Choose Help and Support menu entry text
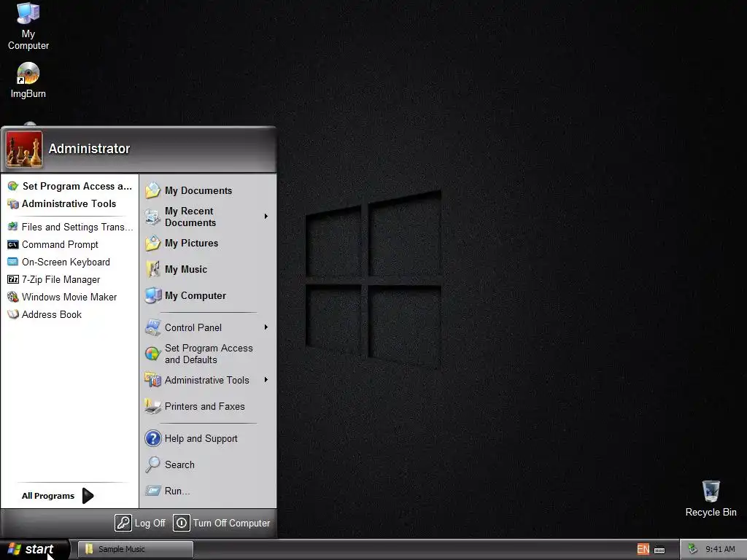747x560 pixels. 201,438
